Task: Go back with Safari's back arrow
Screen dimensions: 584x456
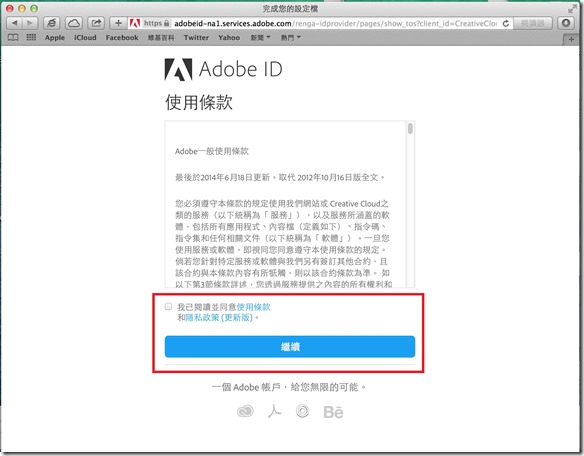Action: (14, 23)
